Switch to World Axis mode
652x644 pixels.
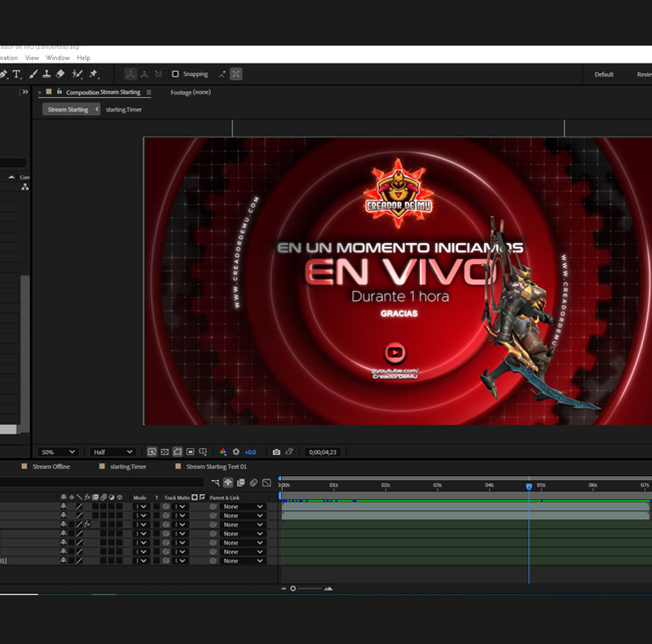[144, 74]
